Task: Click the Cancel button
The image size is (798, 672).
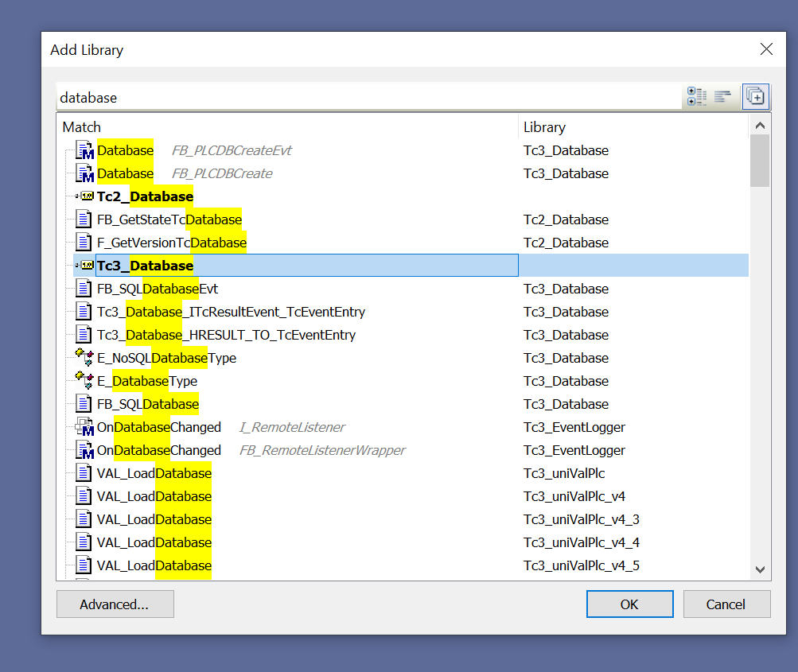Action: pyautogui.click(x=726, y=604)
